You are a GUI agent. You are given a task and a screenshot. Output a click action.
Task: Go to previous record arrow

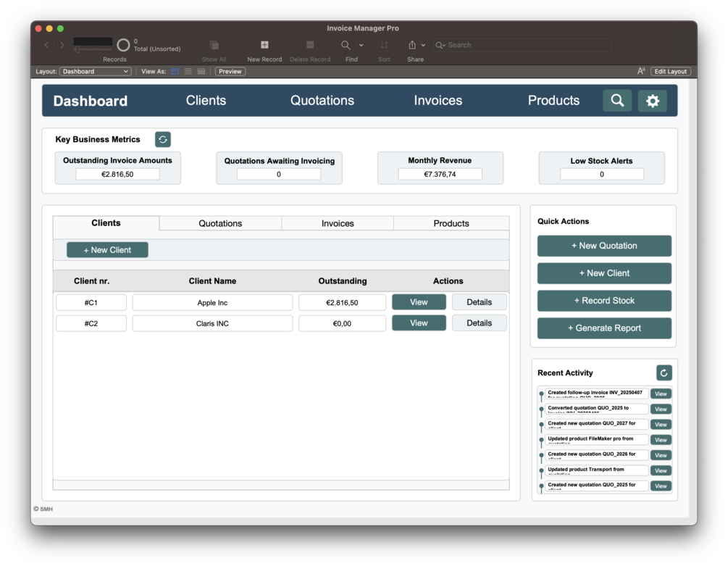(46, 45)
